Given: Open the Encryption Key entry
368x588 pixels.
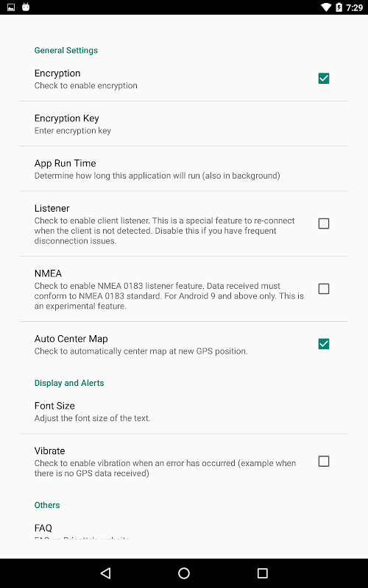Looking at the screenshot, I should (184, 123).
